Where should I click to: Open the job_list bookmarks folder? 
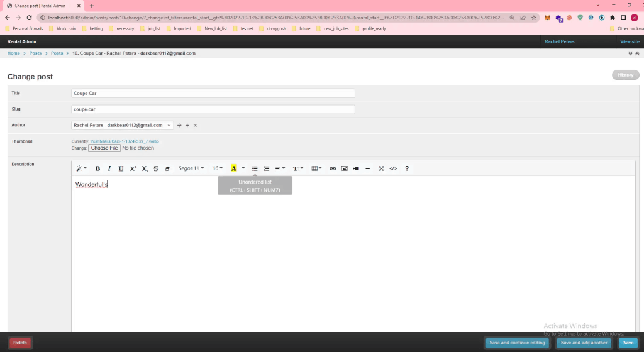click(x=150, y=29)
